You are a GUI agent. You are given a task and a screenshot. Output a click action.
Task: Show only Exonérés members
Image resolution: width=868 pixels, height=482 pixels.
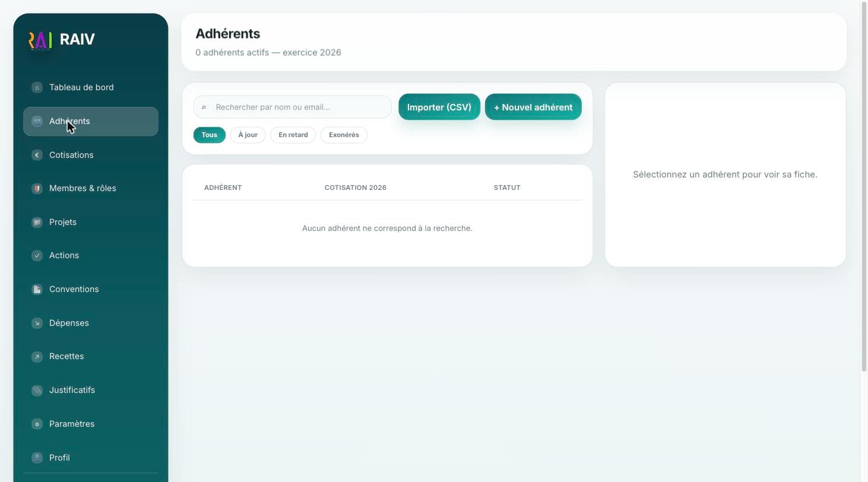tap(344, 135)
